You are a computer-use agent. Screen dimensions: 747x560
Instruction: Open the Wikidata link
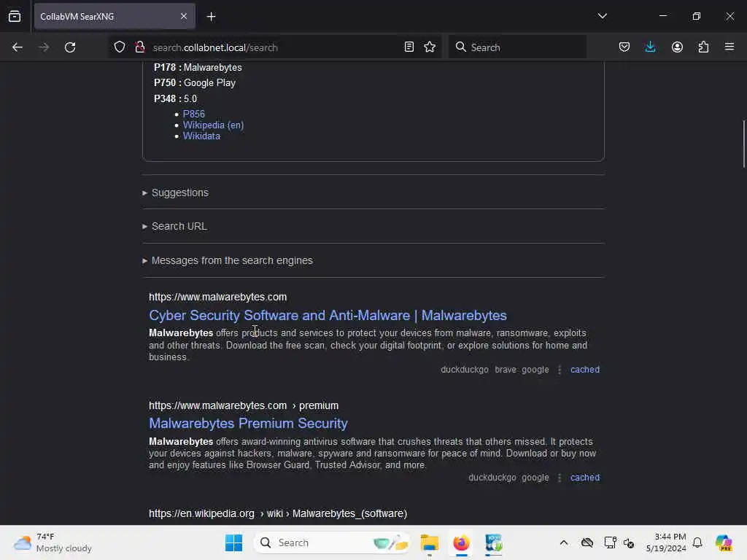click(x=201, y=136)
